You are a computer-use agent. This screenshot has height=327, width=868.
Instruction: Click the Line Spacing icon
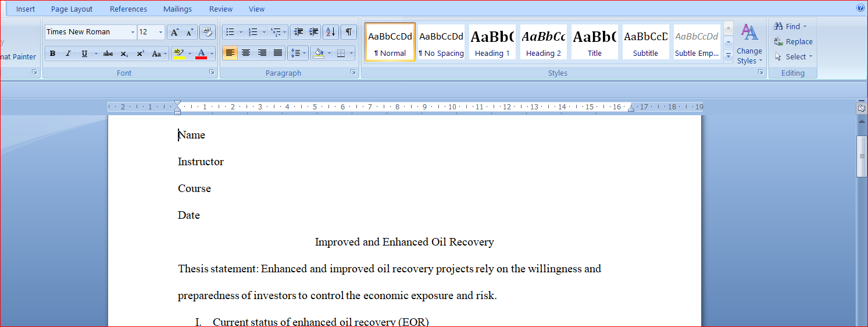click(298, 54)
